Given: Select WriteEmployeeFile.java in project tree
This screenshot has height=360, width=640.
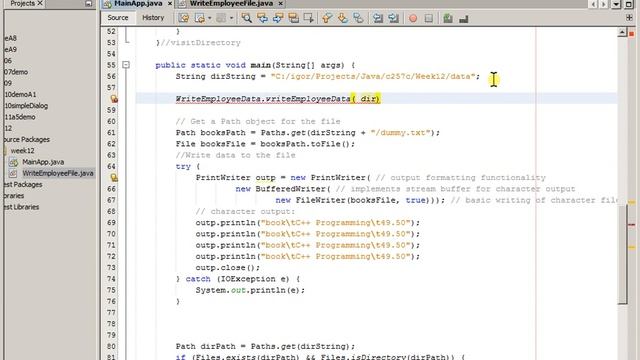Looking at the screenshot, I should tap(58, 173).
